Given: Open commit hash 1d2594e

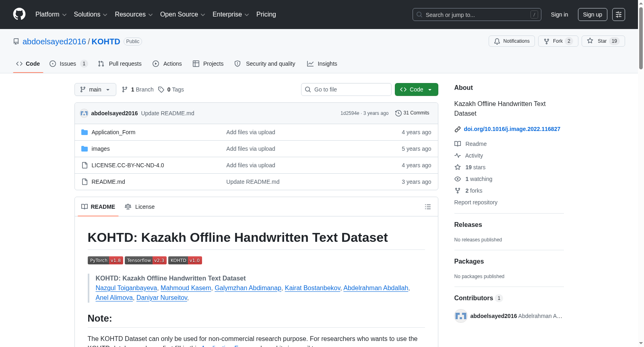Looking at the screenshot, I should (350, 113).
